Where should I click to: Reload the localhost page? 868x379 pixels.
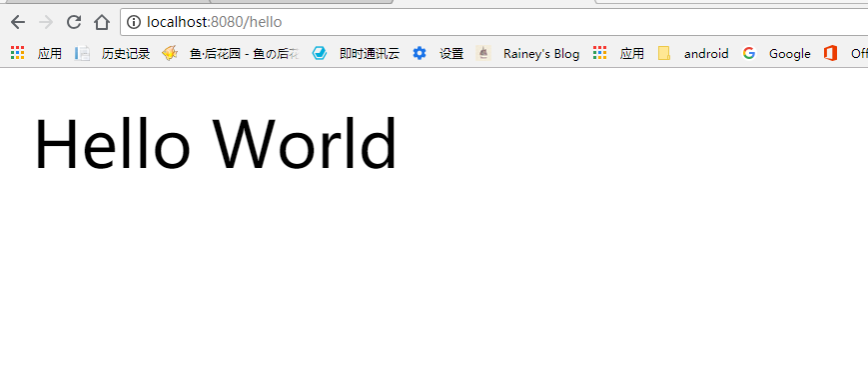click(74, 22)
